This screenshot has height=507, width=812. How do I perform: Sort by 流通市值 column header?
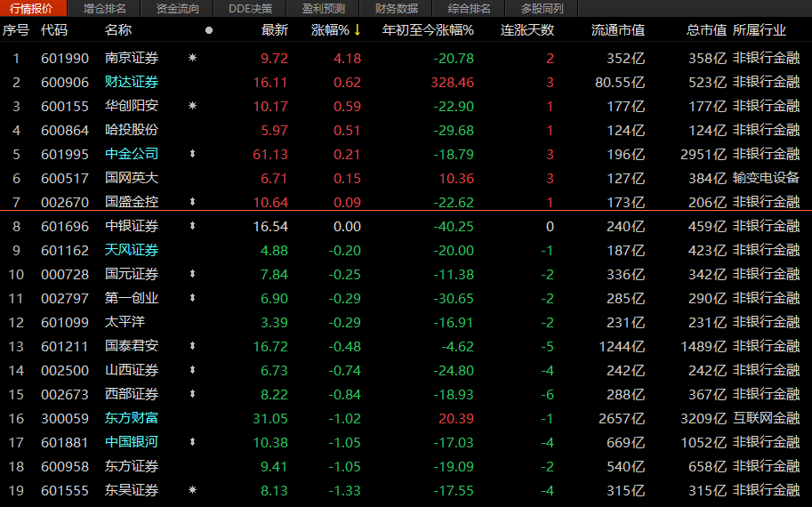[618, 30]
